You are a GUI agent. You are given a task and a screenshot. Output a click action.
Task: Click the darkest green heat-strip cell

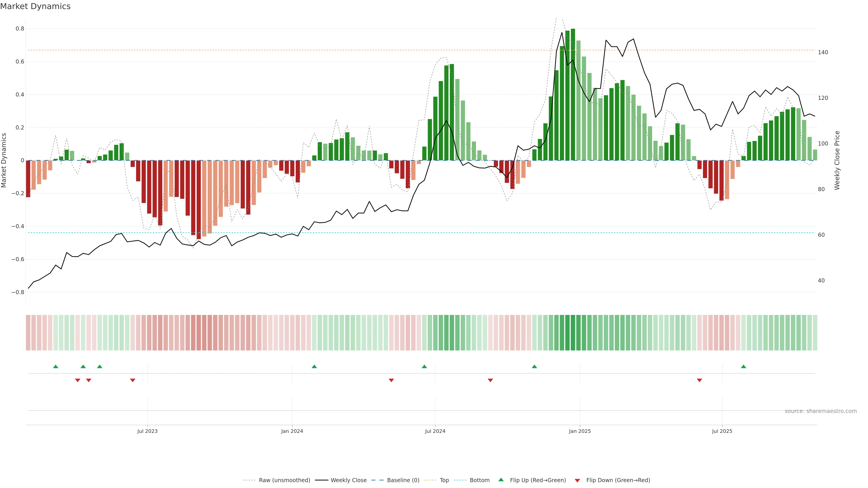(x=573, y=333)
